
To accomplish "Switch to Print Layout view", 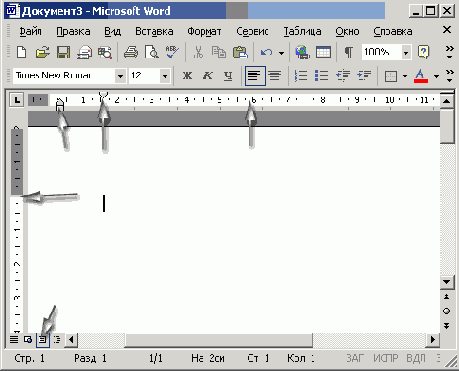I will (43, 340).
